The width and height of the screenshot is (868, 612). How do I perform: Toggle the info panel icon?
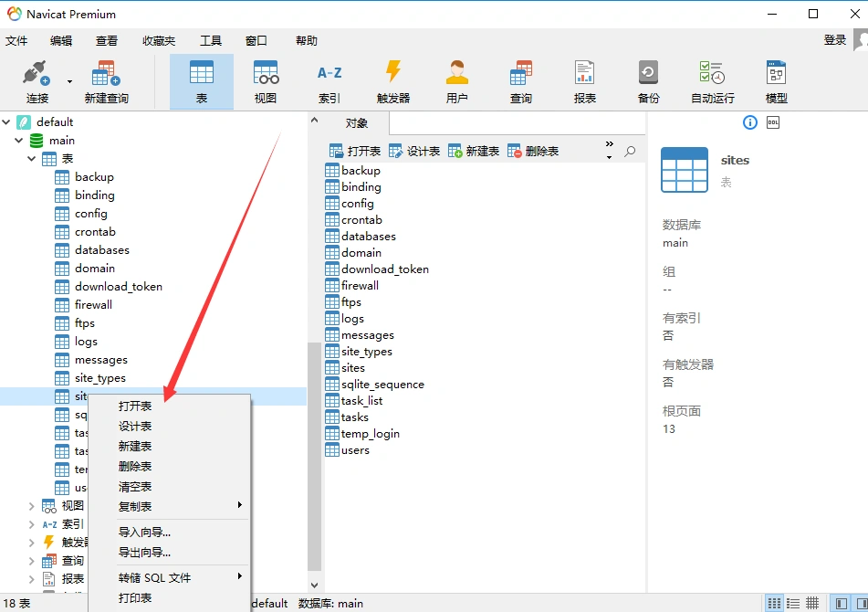pyautogui.click(x=750, y=122)
